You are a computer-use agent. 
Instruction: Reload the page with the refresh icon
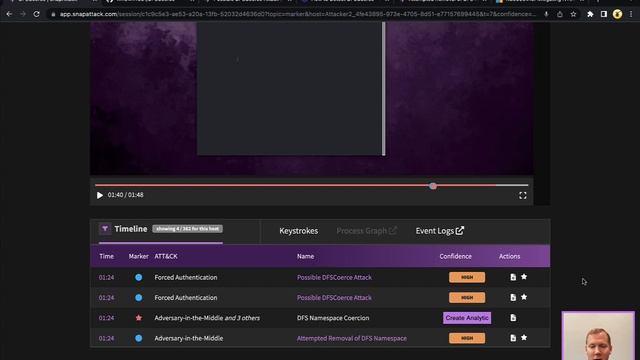pos(36,14)
